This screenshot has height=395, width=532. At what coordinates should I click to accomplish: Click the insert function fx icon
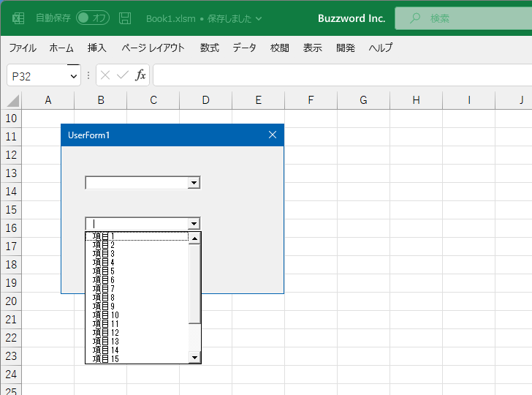coord(140,75)
